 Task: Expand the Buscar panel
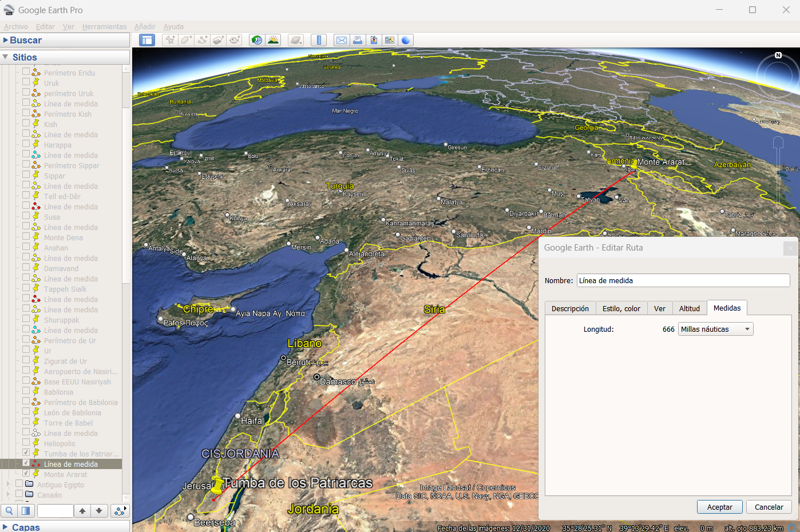click(x=6, y=40)
